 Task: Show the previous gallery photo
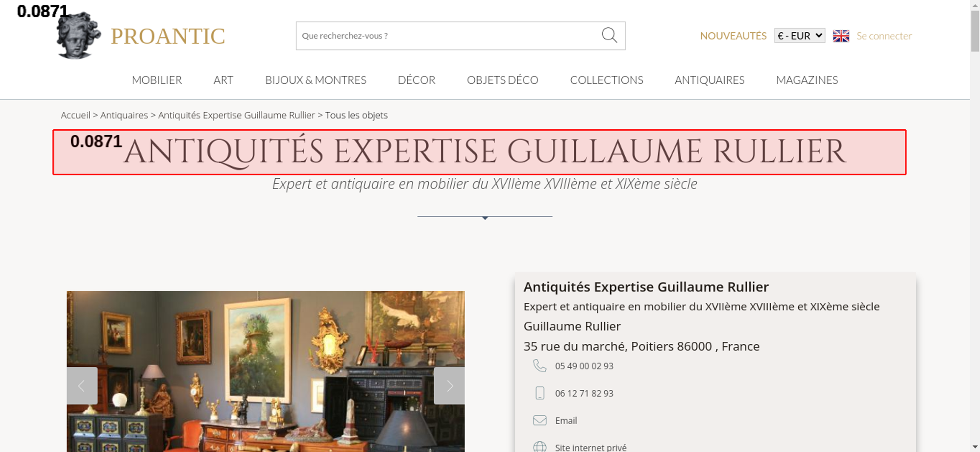tap(82, 386)
